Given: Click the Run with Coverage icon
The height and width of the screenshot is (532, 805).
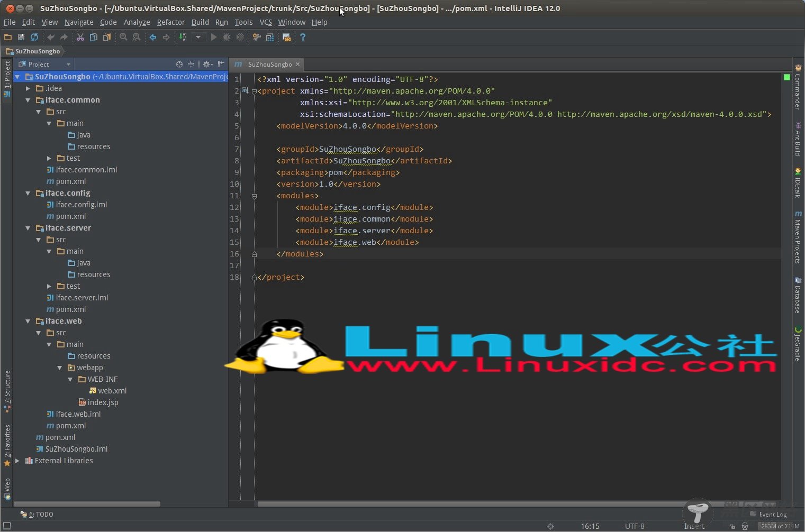Looking at the screenshot, I should pyautogui.click(x=240, y=37).
